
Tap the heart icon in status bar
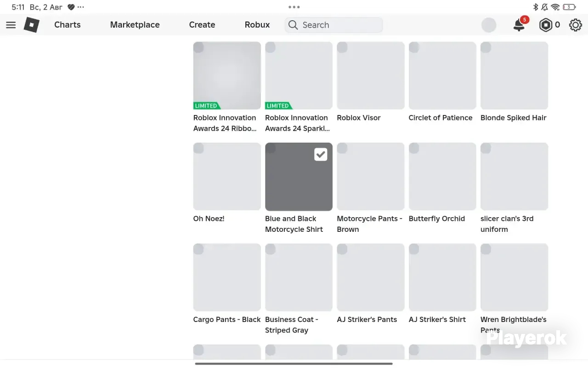point(71,7)
